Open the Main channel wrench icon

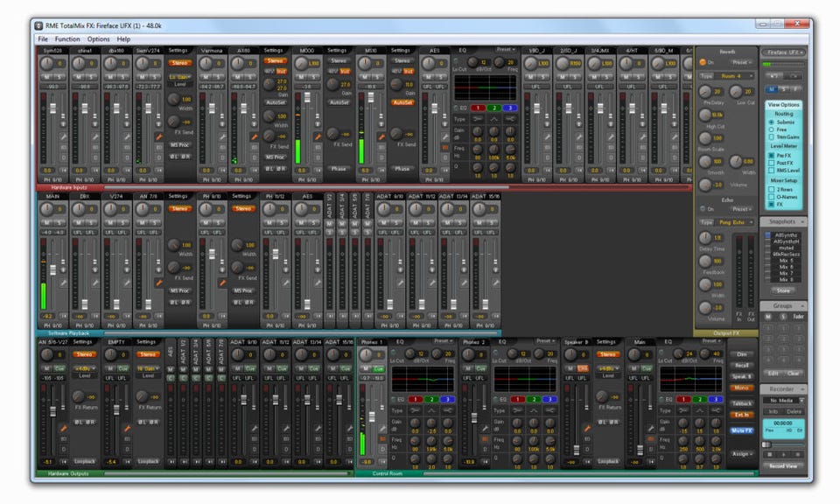650,429
